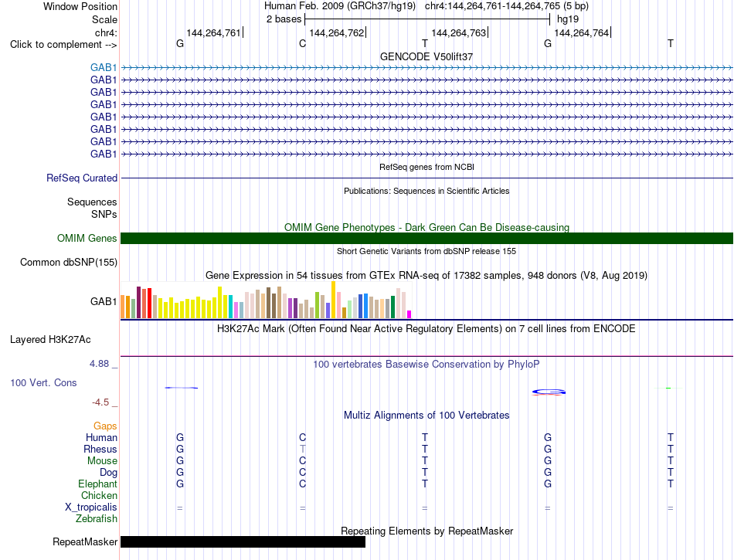Select the light-blue highlighted GAB1 transcript label

[x=104, y=67]
